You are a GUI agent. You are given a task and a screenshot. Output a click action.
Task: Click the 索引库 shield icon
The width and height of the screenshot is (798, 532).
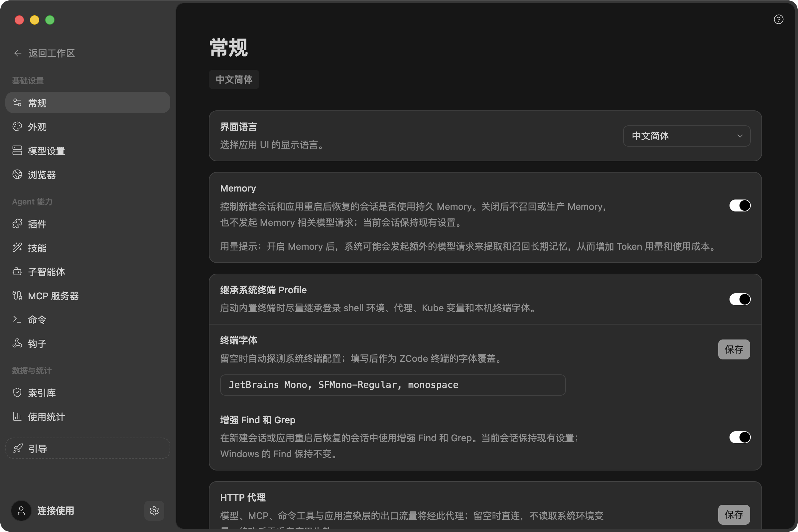coord(17,393)
